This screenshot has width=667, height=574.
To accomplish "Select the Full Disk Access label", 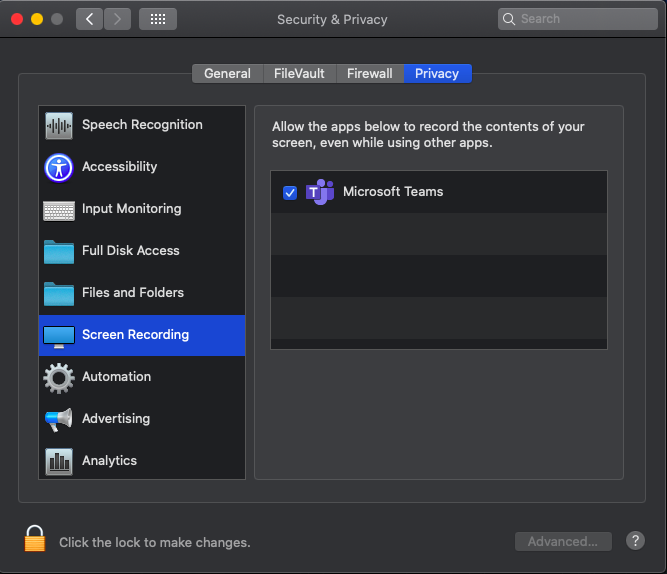I will (x=131, y=251).
